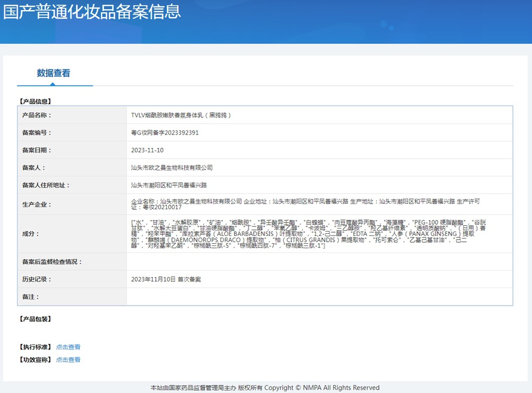Click the 生产企业 row label
This screenshot has width=532, height=393.
coord(37,204)
